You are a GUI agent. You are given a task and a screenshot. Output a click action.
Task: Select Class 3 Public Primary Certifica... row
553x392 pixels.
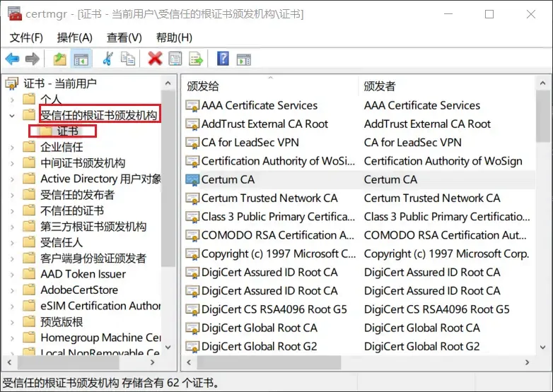(x=278, y=217)
